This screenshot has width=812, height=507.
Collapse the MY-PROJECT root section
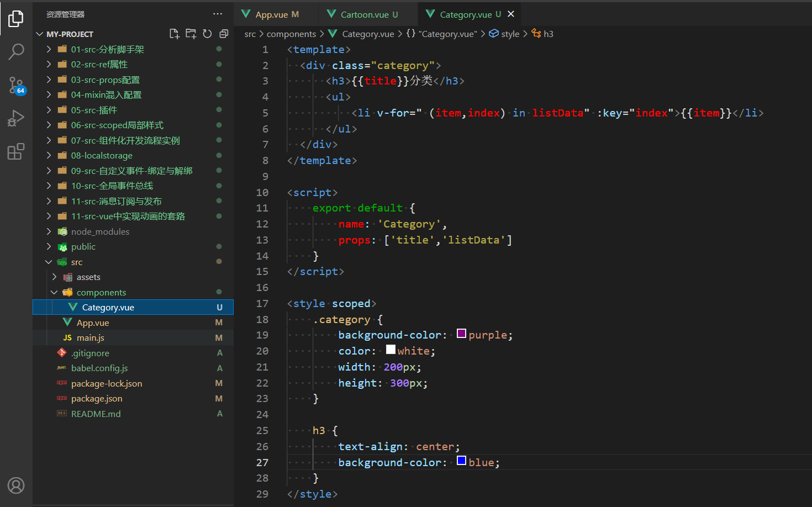(x=39, y=34)
